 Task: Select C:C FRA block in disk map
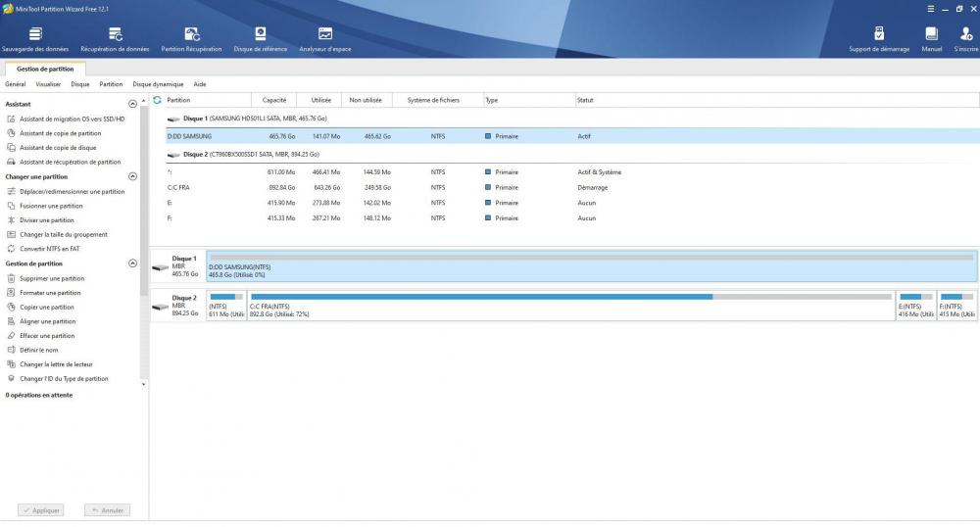pos(570,306)
